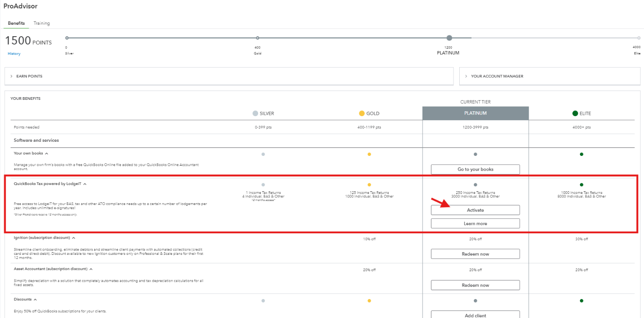This screenshot has height=318, width=644.
Task: Click '250 Income Tax Returns' Platinum allowance
Action: [x=475, y=193]
